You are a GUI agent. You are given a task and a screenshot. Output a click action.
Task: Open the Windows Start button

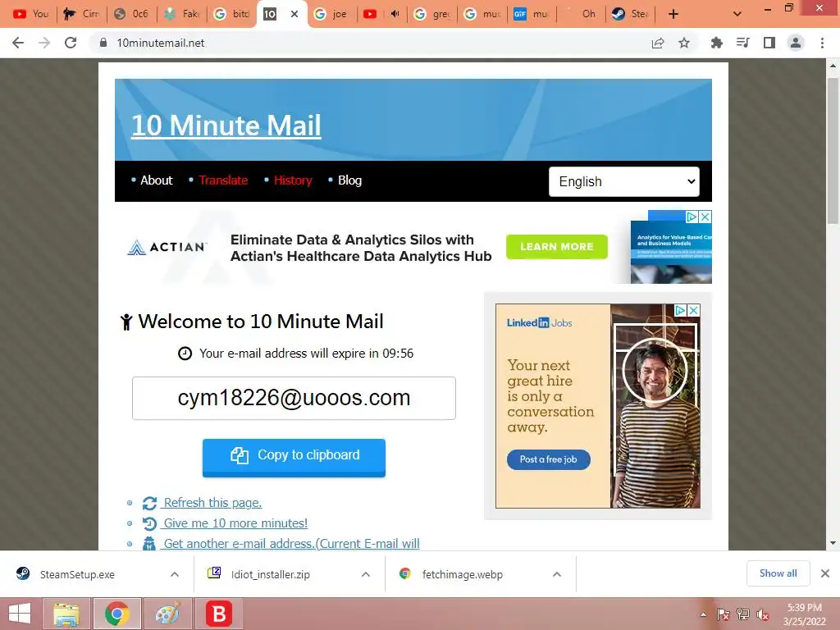20,614
